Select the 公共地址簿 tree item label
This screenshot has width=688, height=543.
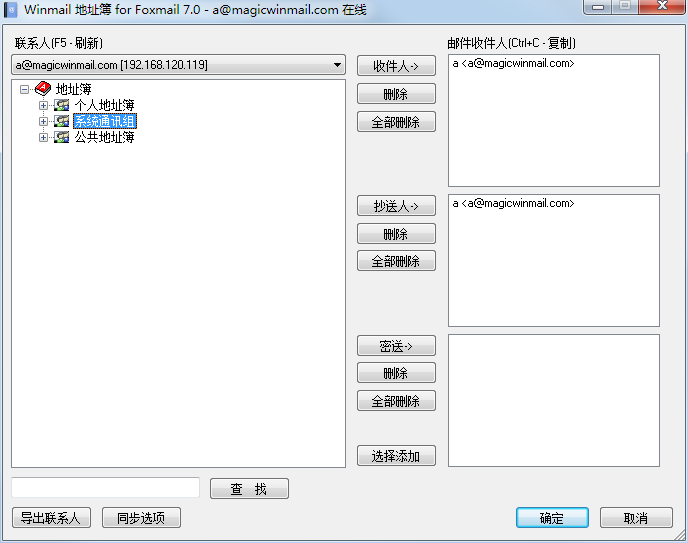pyautogui.click(x=104, y=137)
